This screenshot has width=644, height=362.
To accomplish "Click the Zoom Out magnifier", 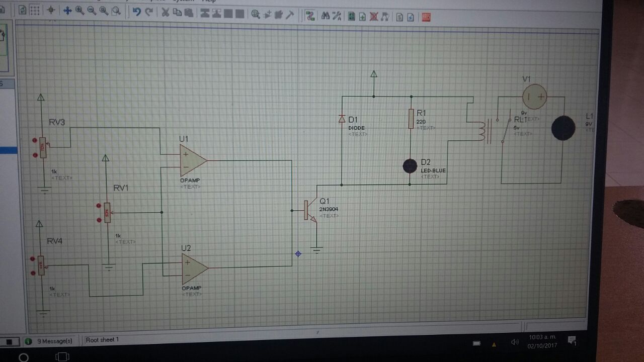I will (92, 11).
